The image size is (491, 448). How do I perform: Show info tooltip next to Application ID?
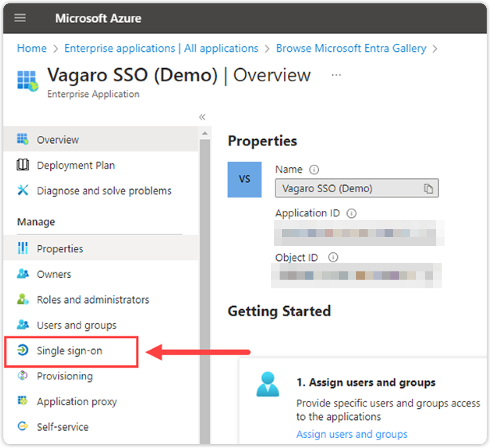[351, 213]
